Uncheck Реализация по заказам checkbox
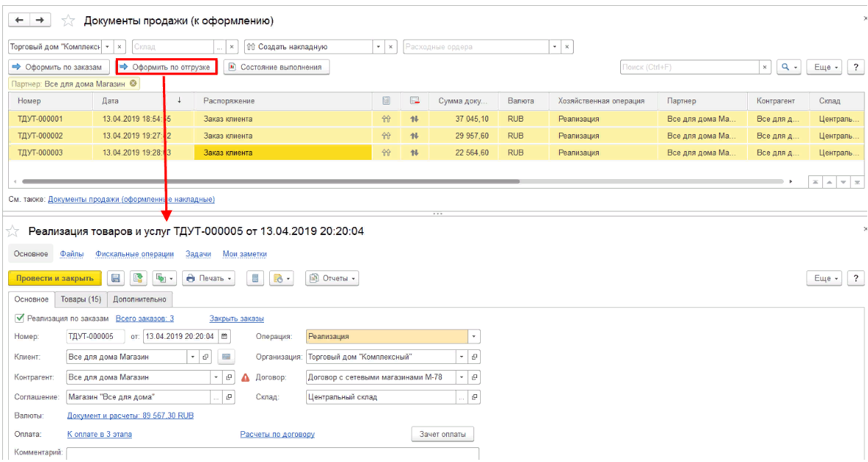 19,319
